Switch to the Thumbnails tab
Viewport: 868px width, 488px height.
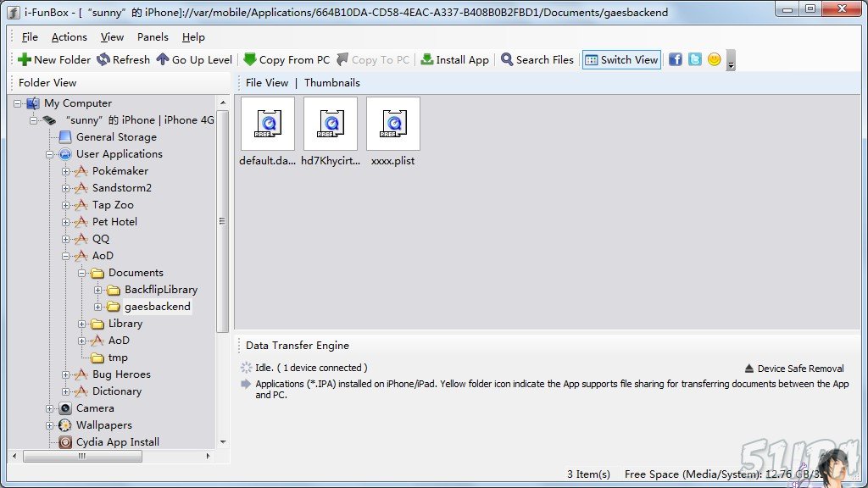click(331, 83)
